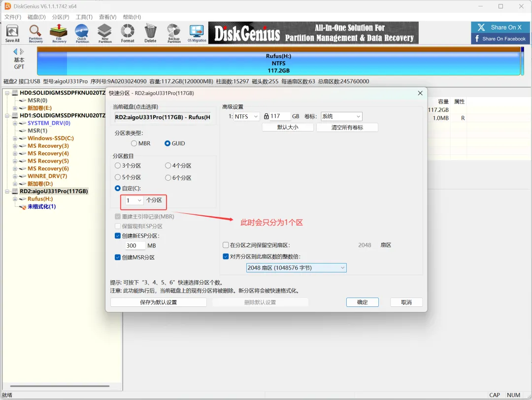The width and height of the screenshot is (532, 400).
Task: Click the DiskGenius app logo in the title bar
Action: pos(7,6)
